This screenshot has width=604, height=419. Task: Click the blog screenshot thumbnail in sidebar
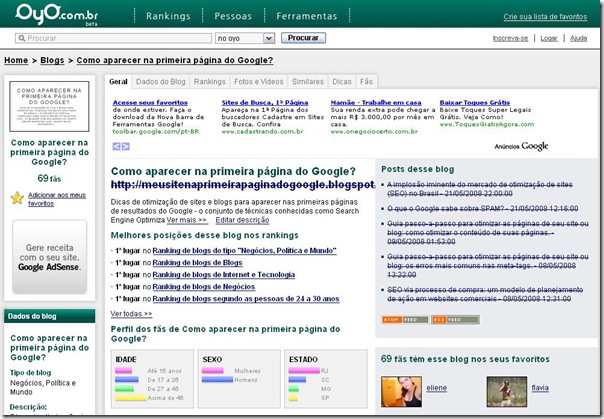click(x=49, y=106)
